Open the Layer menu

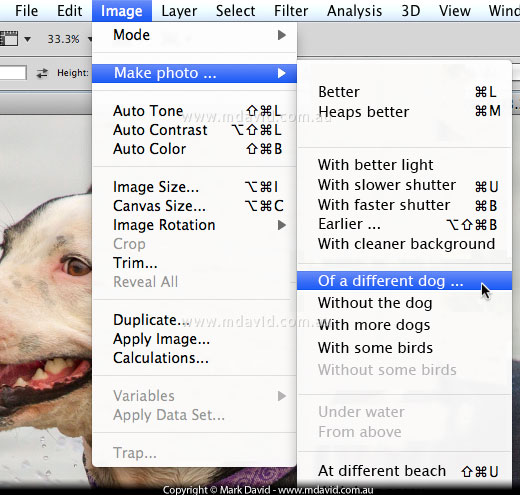(x=179, y=11)
